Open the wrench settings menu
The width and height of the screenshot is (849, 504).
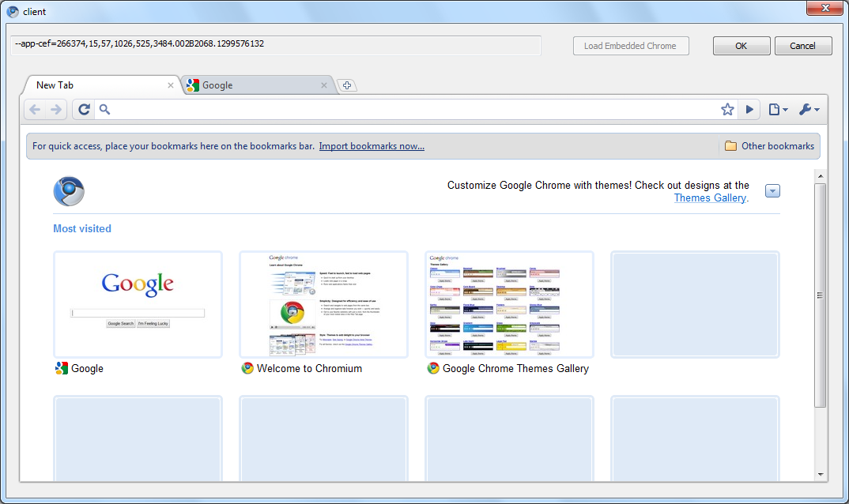(x=809, y=110)
